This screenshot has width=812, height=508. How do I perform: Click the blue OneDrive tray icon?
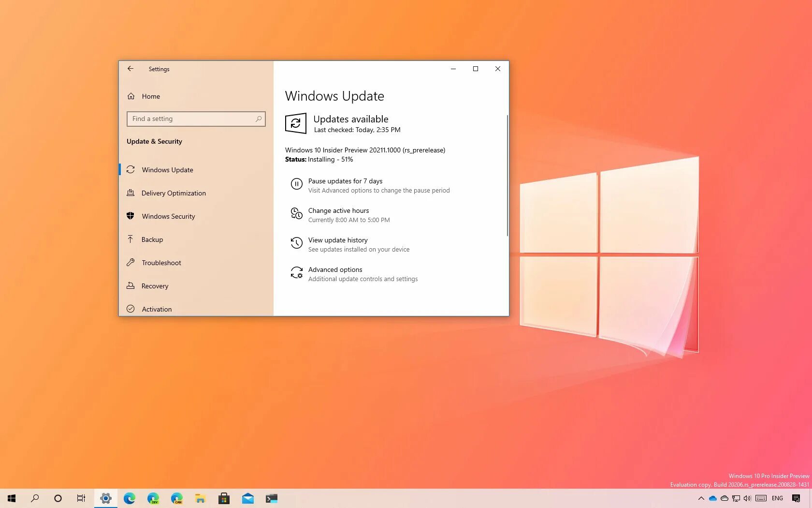click(x=713, y=498)
